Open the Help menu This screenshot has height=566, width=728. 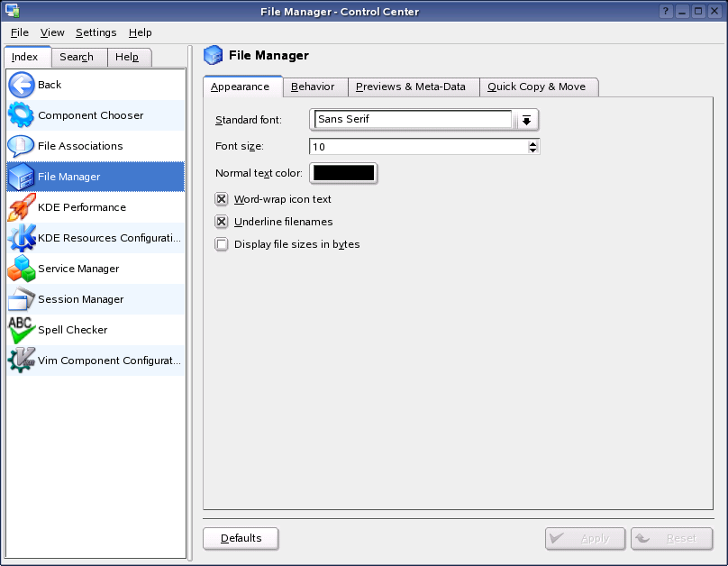coord(141,32)
